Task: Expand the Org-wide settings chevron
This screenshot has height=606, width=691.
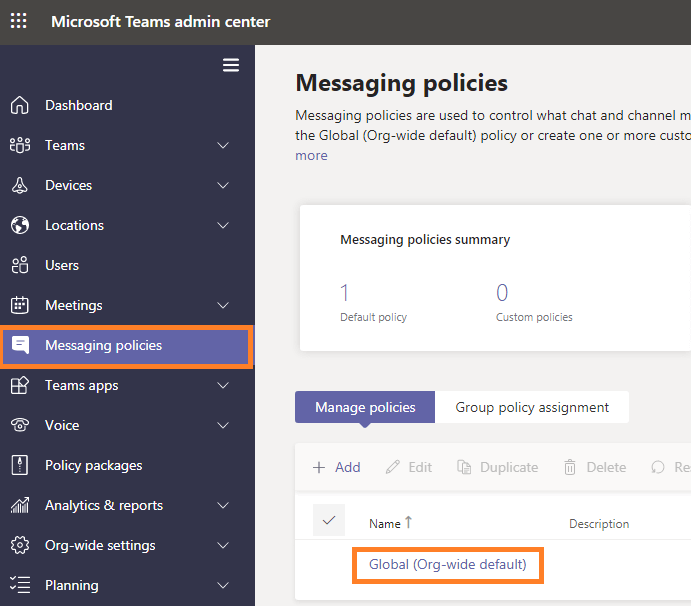Action: pos(223,545)
